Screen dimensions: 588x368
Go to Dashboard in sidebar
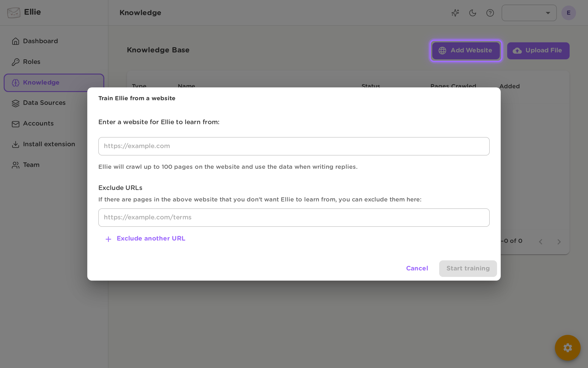[x=54, y=41]
